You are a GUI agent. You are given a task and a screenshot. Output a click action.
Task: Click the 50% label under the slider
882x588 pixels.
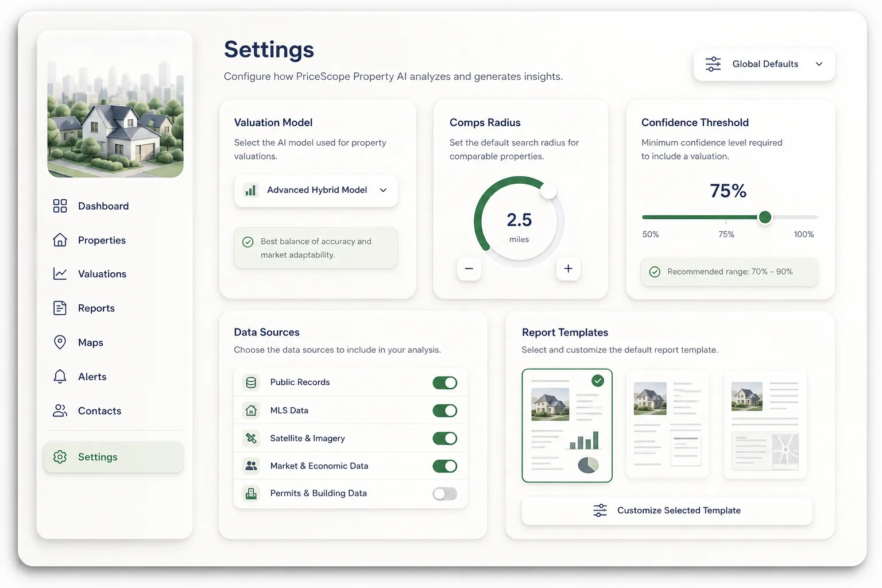[x=651, y=234]
